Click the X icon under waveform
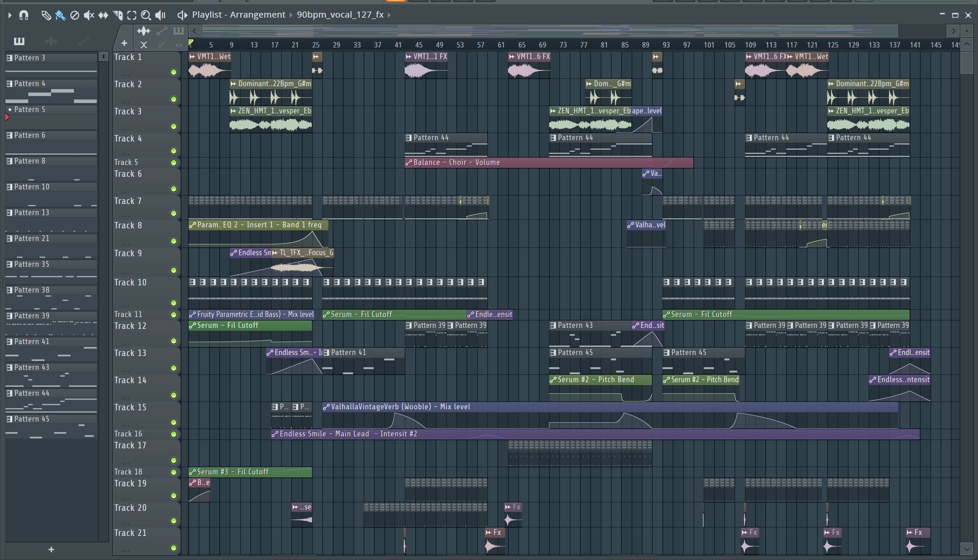978x560 pixels. (144, 44)
